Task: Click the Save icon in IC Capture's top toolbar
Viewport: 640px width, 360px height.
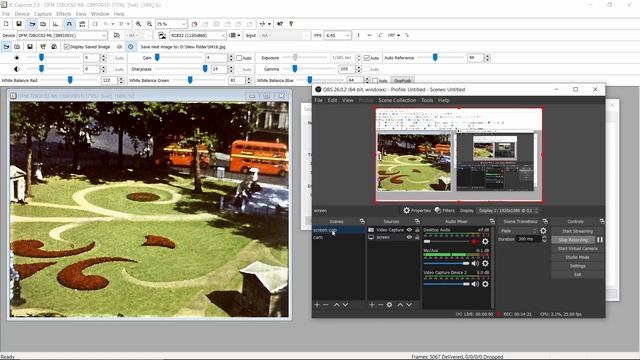Action: (19, 24)
